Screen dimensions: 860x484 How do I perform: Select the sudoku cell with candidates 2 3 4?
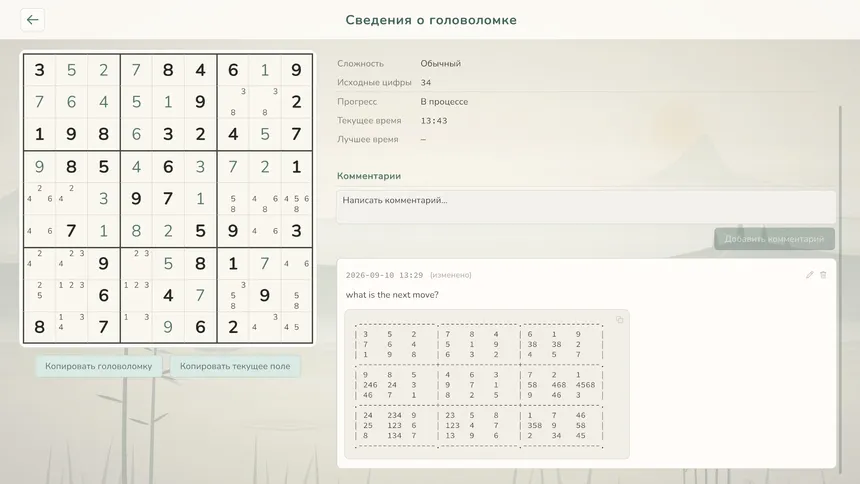pyautogui.click(x=71, y=263)
